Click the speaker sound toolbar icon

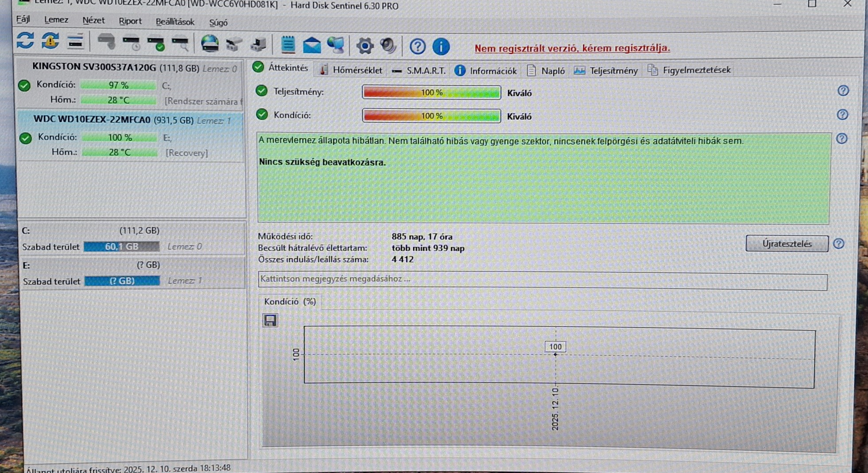click(x=388, y=46)
